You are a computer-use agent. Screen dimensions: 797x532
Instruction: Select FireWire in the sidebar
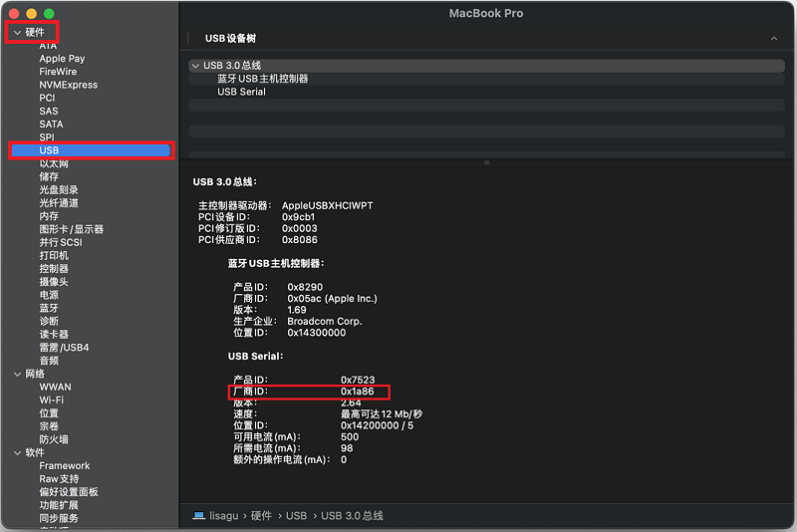(58, 72)
